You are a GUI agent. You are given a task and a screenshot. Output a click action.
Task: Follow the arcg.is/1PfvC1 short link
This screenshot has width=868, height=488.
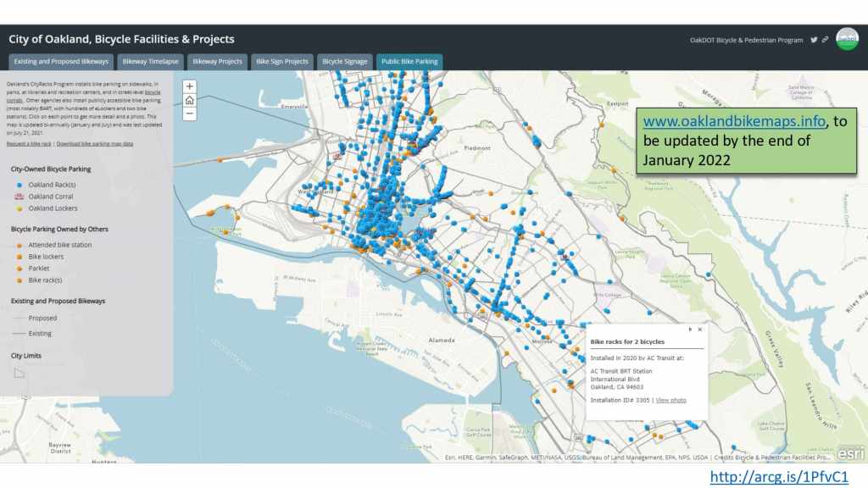pos(778,477)
